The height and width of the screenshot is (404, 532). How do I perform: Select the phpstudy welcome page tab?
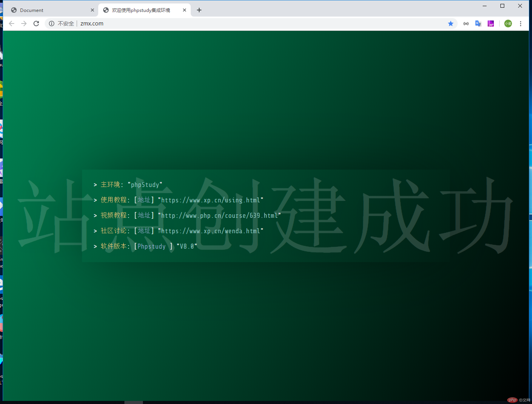point(144,10)
